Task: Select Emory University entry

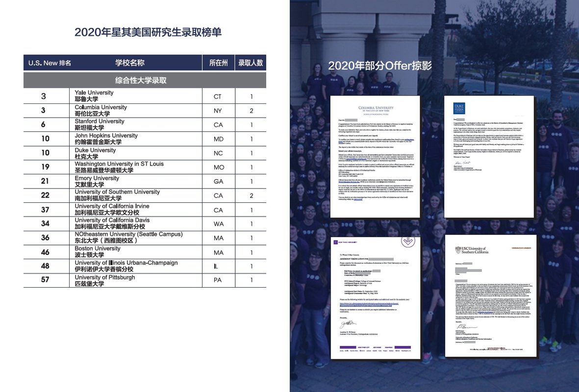Action: pos(97,178)
